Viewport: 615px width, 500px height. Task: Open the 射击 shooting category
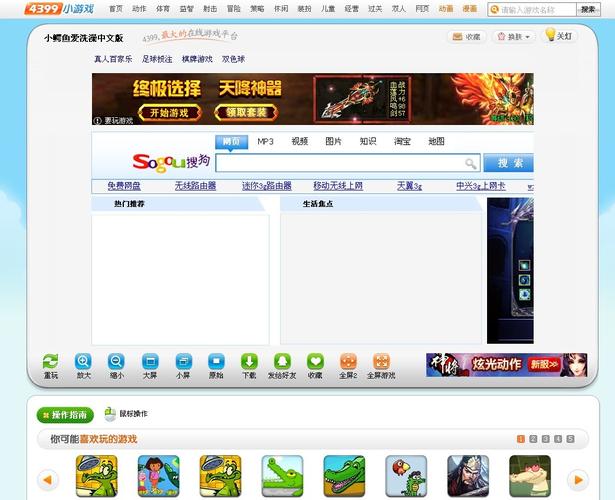pos(210,9)
